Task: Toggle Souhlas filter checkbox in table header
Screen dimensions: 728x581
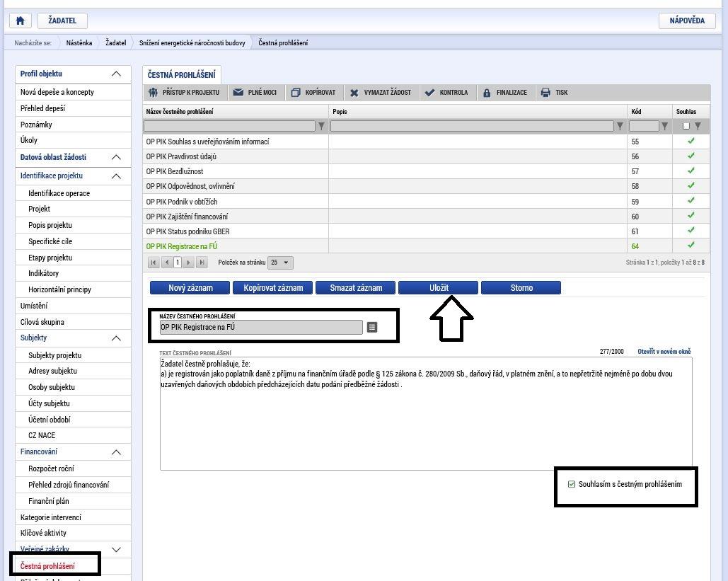Action: (x=686, y=126)
